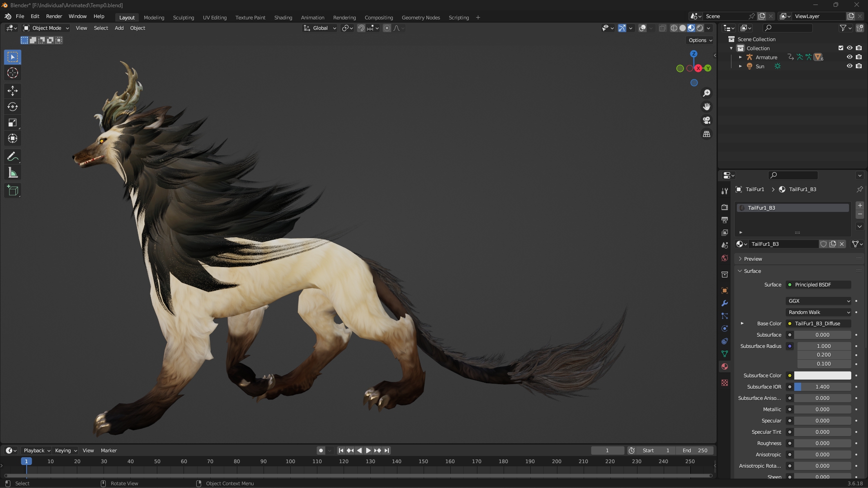868x488 pixels.
Task: Select the Move tool in toolbar
Action: coord(13,91)
